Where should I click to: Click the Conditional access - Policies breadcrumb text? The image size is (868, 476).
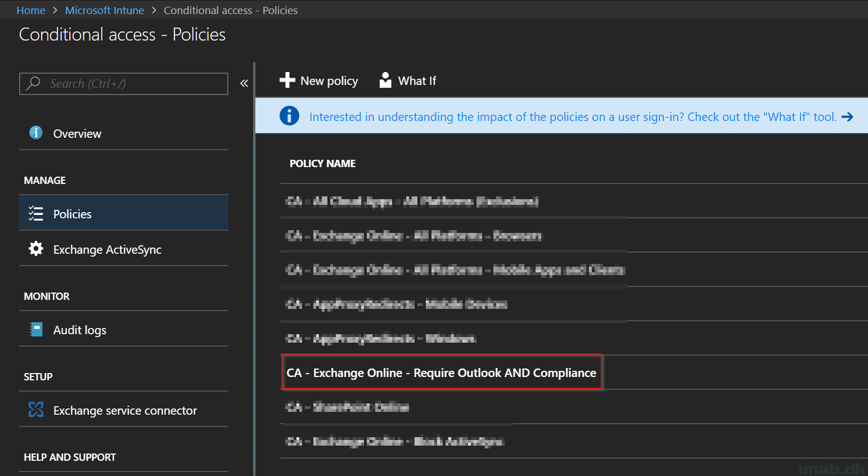point(231,10)
